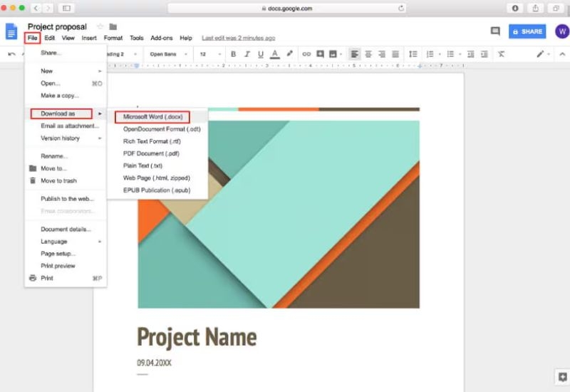Open the text color picker
This screenshot has height=392, width=570.
pyautogui.click(x=275, y=54)
